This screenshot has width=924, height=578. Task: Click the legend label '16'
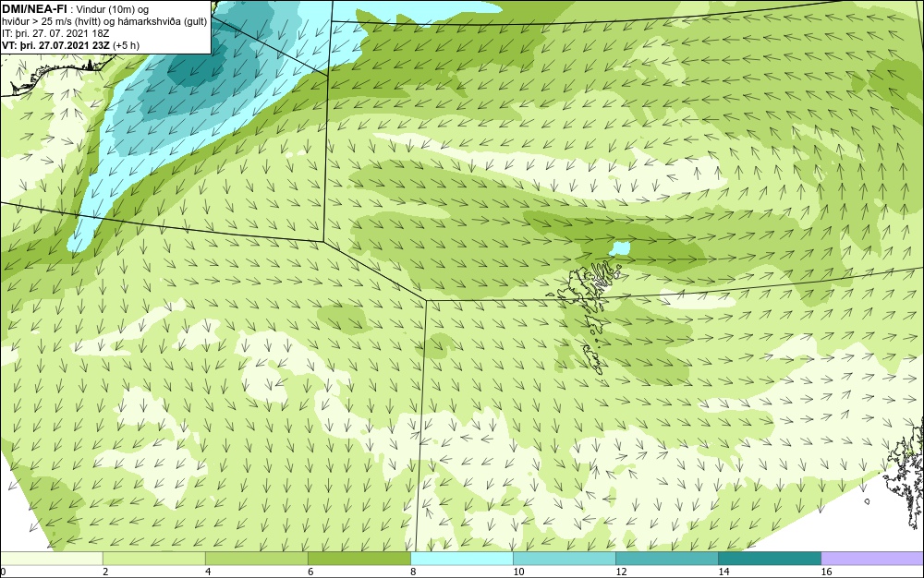[826, 572]
